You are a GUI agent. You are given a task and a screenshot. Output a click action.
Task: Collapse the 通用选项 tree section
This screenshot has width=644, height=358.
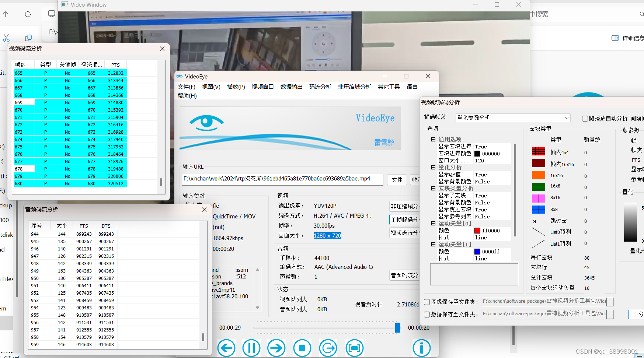click(433, 139)
